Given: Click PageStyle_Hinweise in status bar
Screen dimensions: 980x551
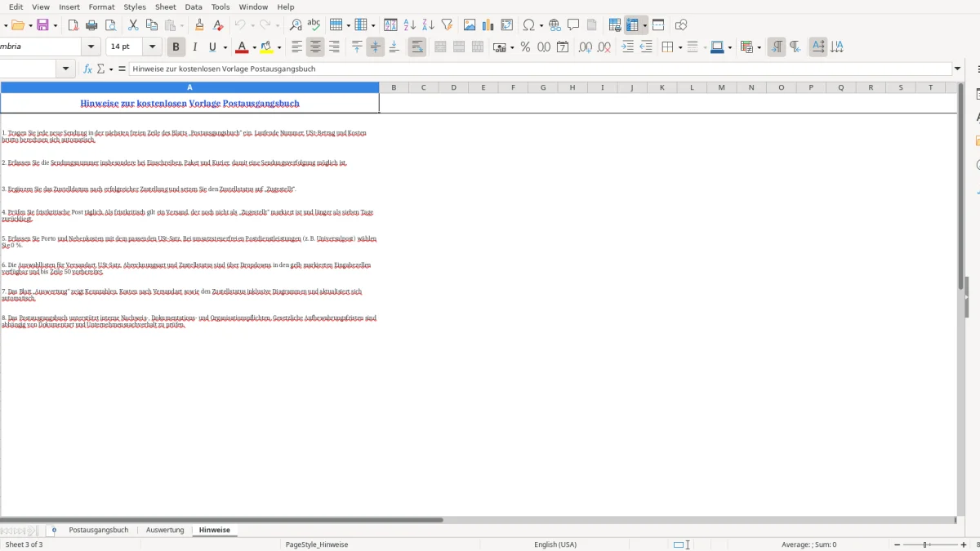Looking at the screenshot, I should coord(317,544).
